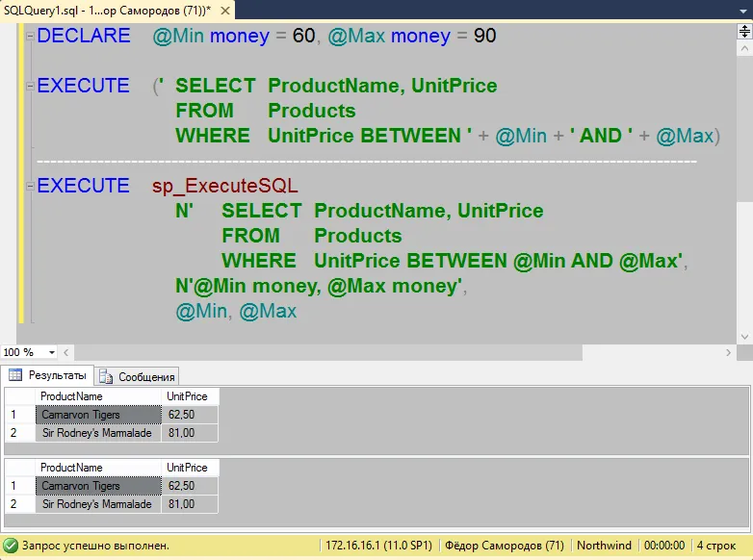
Task: Select the Carnarvon Tigers cell in the upper grid
Action: click(x=97, y=415)
